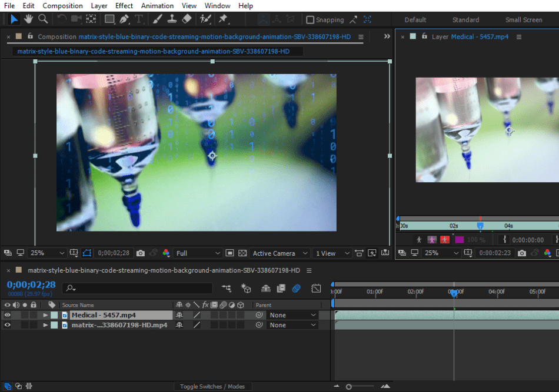Select the Brush tool
The width and height of the screenshot is (559, 392).
(x=157, y=19)
